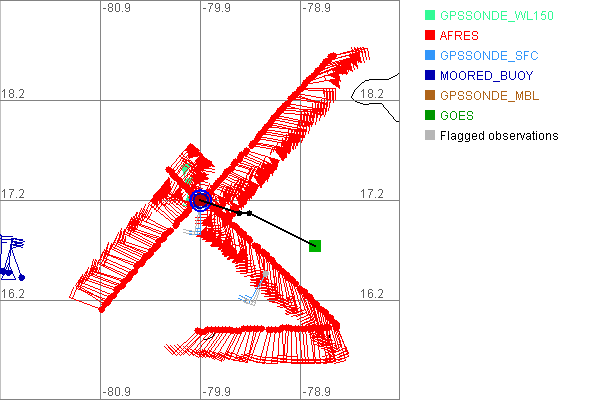The image size is (600, 400).
Task: Select the MOORED_BUOY legend label
Action: (x=487, y=76)
